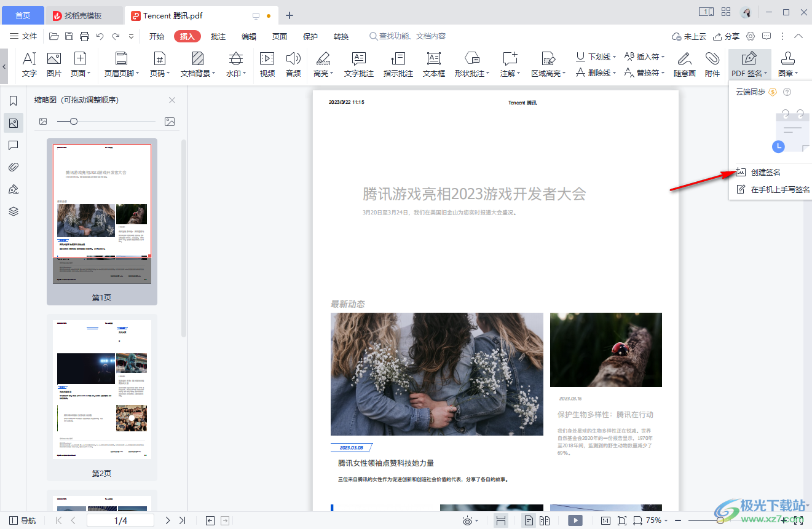The width and height of the screenshot is (812, 529).
Task: Open the vertical three-dot more menu
Action: [782, 36]
